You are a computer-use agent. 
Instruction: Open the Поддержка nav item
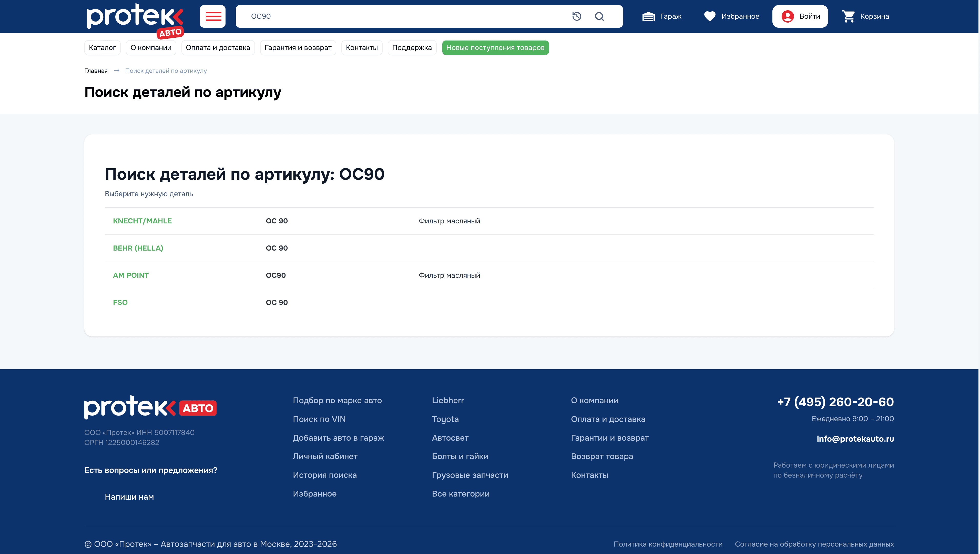tap(412, 48)
